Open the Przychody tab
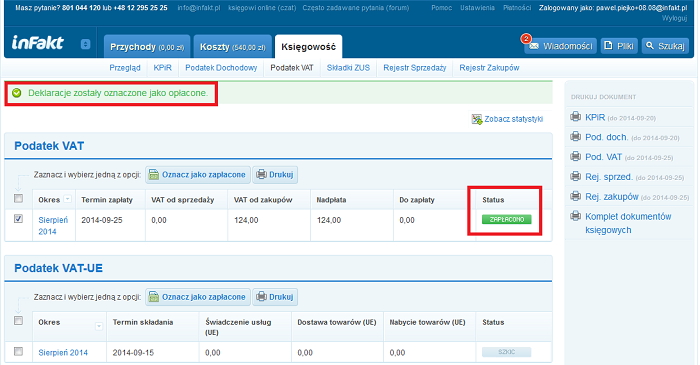Screen dimensions: 700x365 (x=147, y=46)
